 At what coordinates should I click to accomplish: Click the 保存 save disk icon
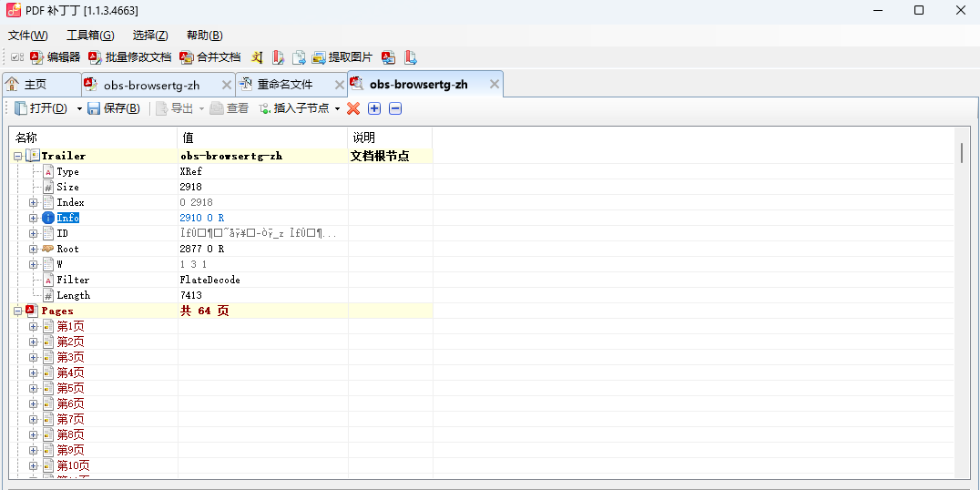pos(93,108)
